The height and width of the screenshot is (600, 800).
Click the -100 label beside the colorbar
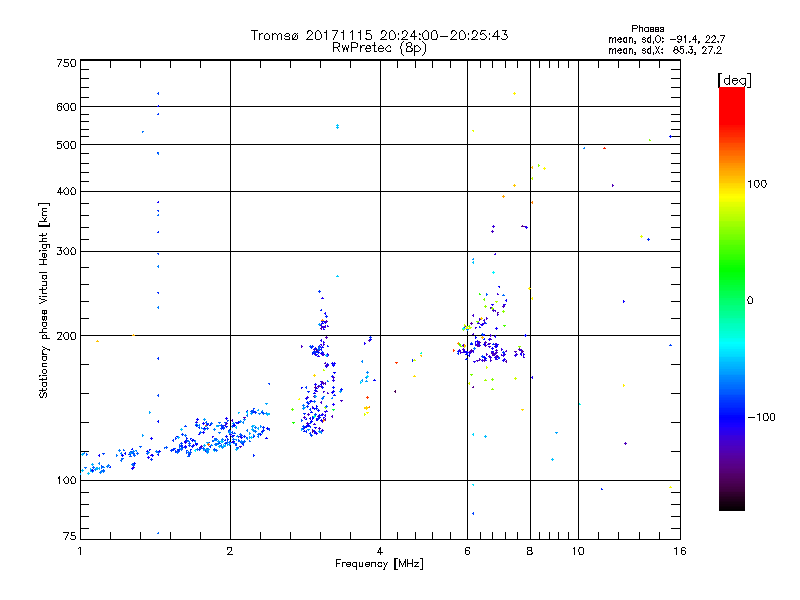pyautogui.click(x=764, y=416)
